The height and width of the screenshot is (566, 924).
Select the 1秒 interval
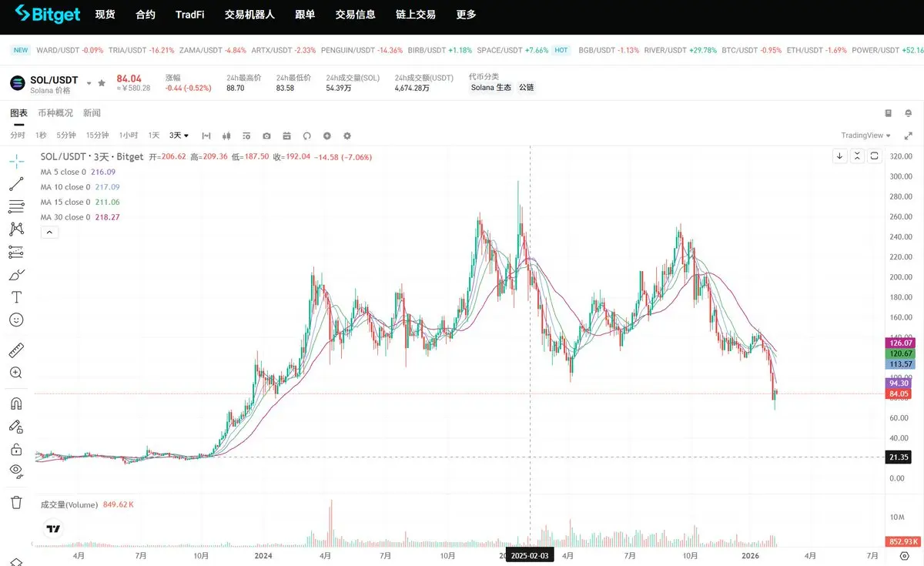tap(41, 136)
